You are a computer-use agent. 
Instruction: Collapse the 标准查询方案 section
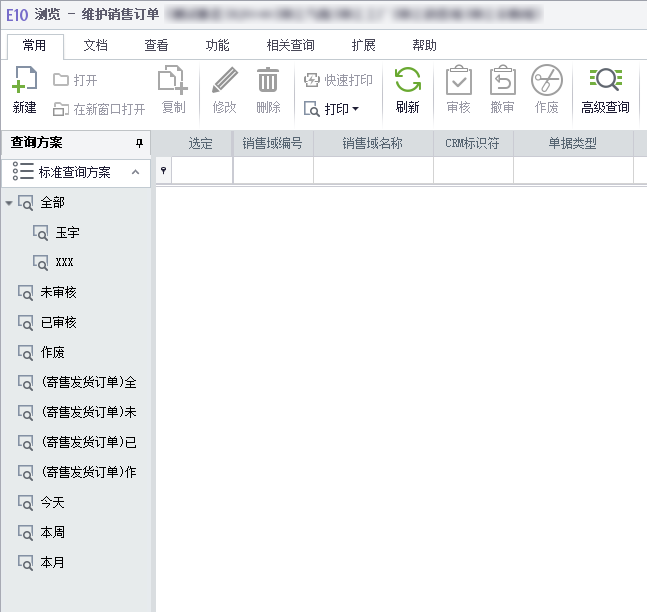coord(135,172)
